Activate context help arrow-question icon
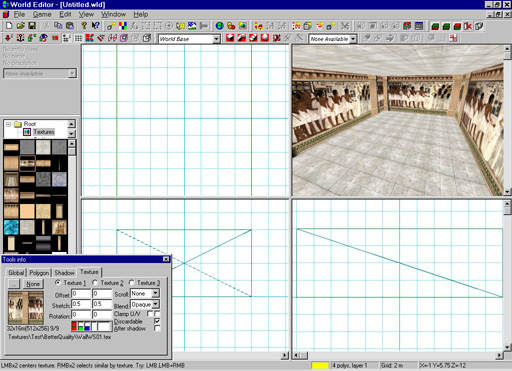The width and height of the screenshot is (512, 371). pyautogui.click(x=96, y=26)
